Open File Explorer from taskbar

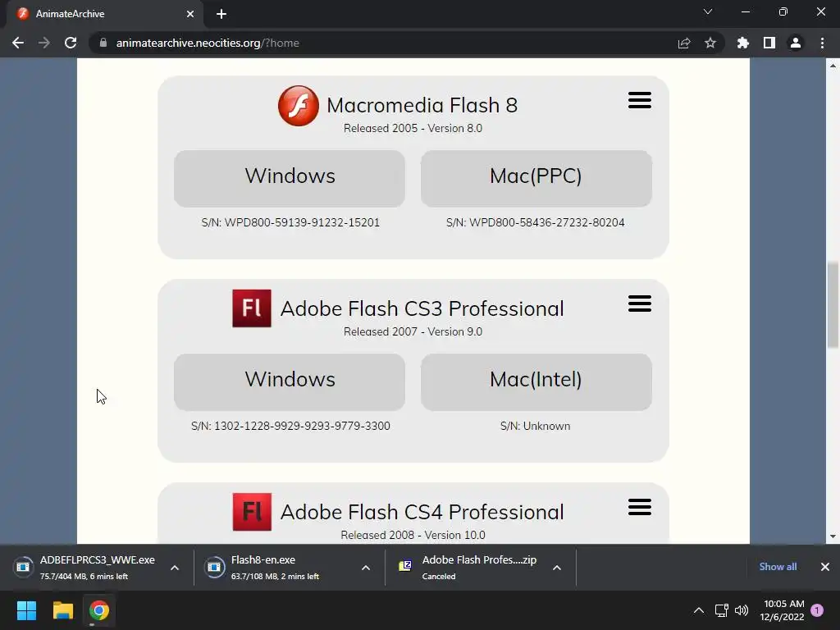62,610
